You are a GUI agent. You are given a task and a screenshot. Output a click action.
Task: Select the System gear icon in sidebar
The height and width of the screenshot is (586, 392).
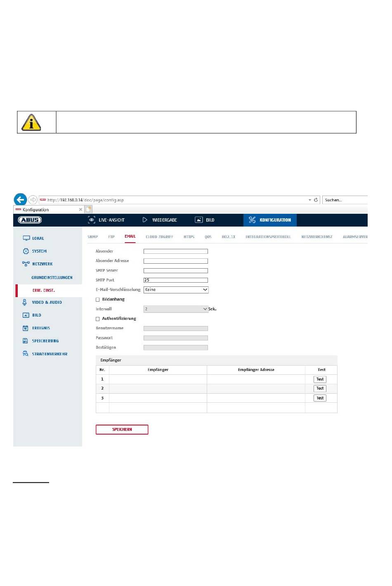26,251
